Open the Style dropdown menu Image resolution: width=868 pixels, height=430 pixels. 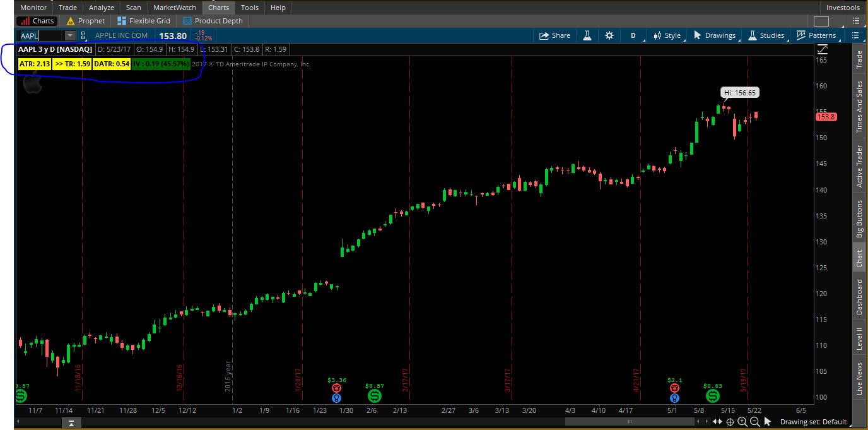point(667,35)
